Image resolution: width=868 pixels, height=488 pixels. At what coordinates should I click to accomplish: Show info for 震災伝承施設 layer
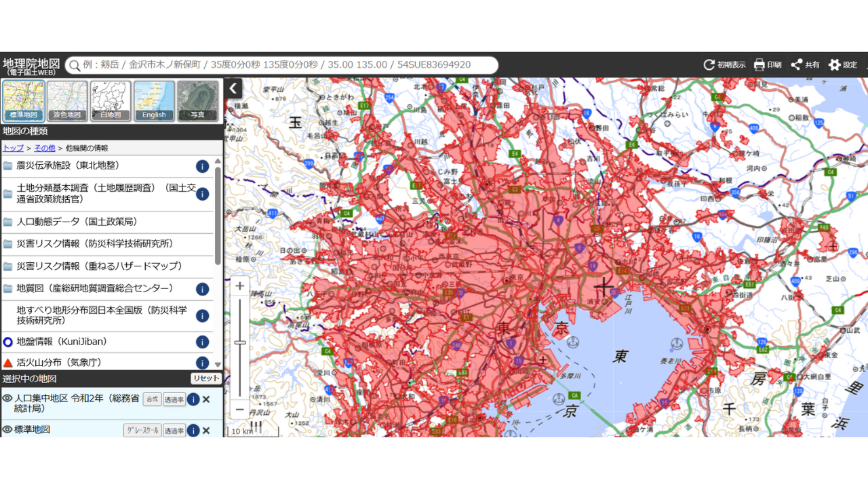pos(202,166)
